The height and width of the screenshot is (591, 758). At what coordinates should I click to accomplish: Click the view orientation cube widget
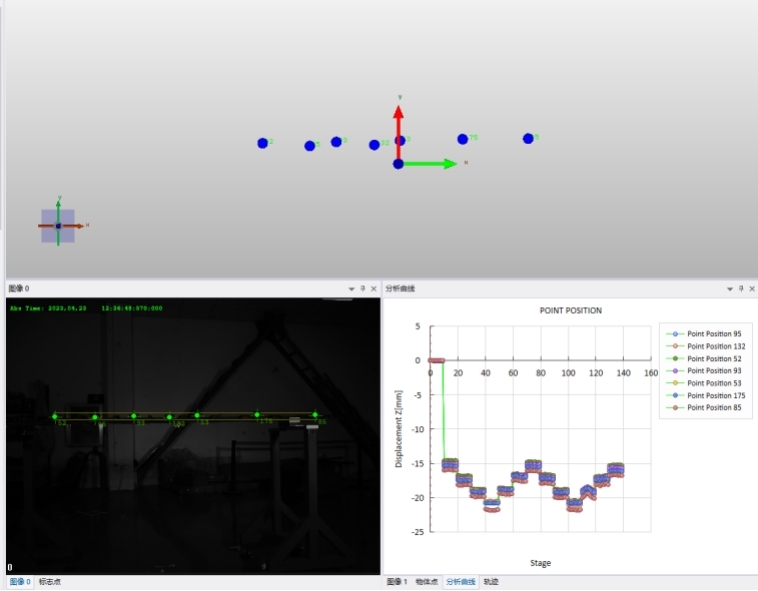tap(58, 226)
